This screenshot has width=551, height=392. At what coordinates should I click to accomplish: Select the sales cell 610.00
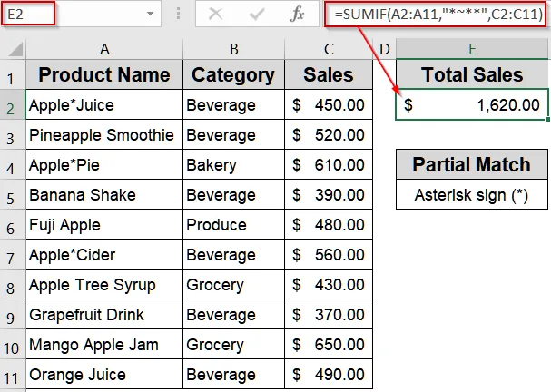pos(329,164)
